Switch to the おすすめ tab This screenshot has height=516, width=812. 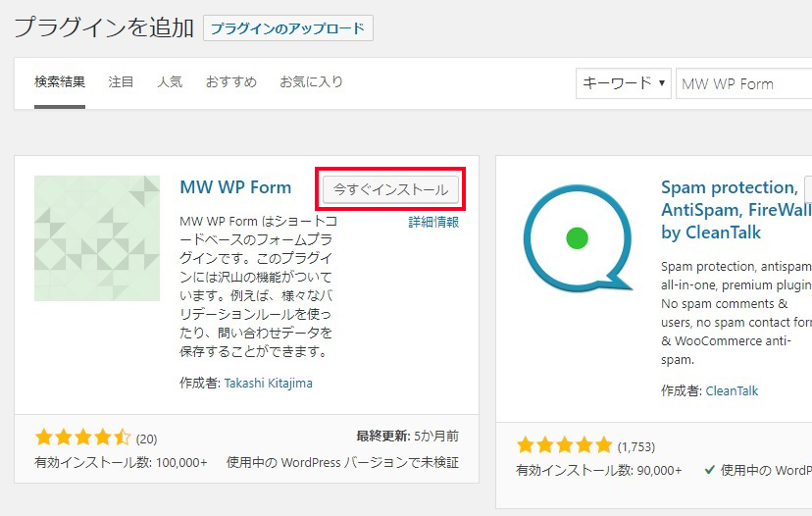click(231, 81)
